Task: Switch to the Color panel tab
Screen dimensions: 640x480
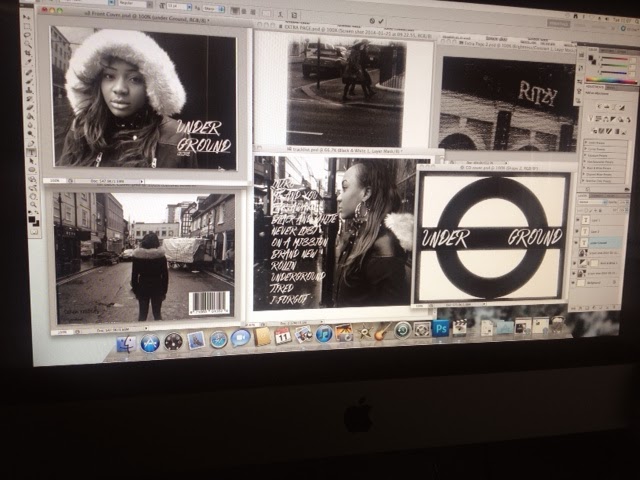Action: coord(594,50)
